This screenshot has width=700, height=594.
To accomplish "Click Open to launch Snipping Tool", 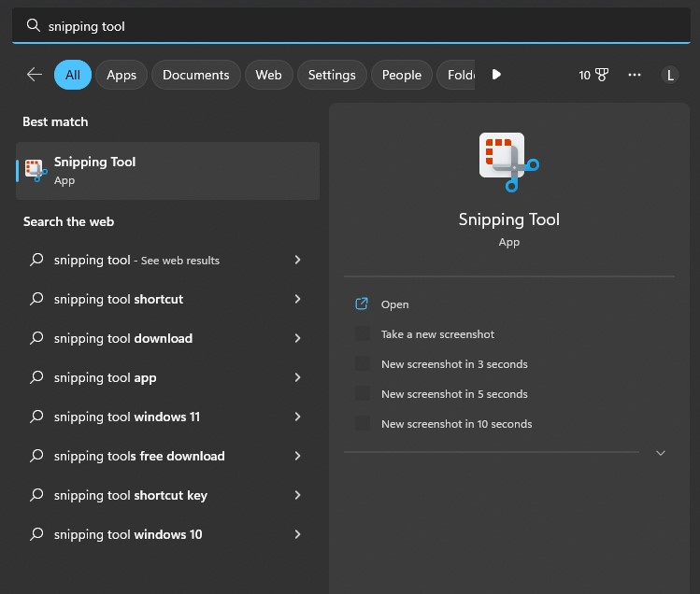I will (x=394, y=304).
